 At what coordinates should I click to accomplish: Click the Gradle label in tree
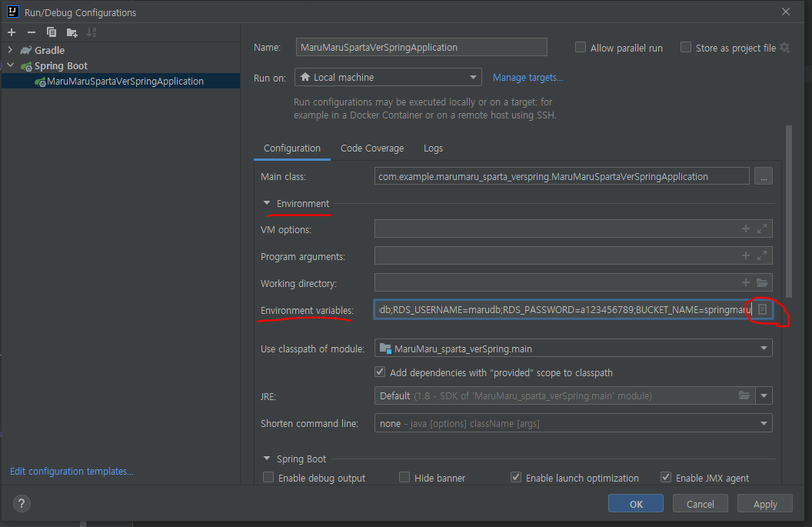[x=49, y=50]
